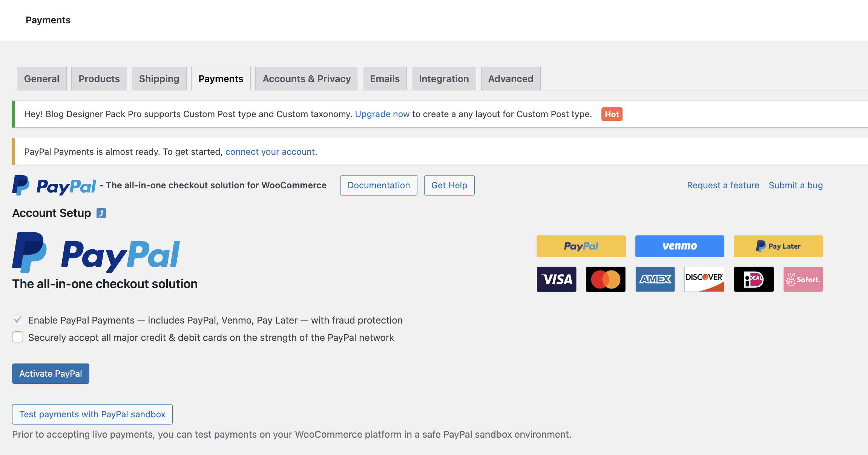Click connect your account link
868x455 pixels.
[x=270, y=151]
